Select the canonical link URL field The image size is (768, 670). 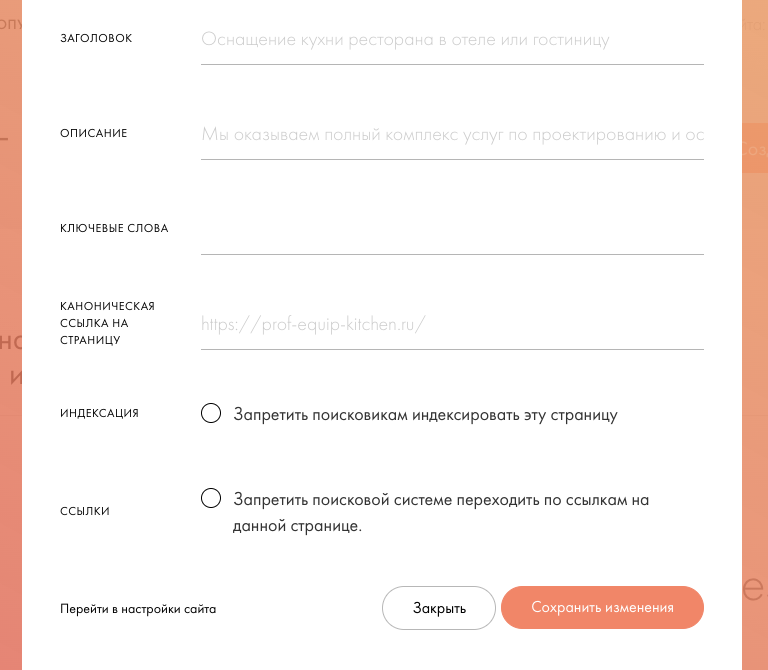click(452, 324)
